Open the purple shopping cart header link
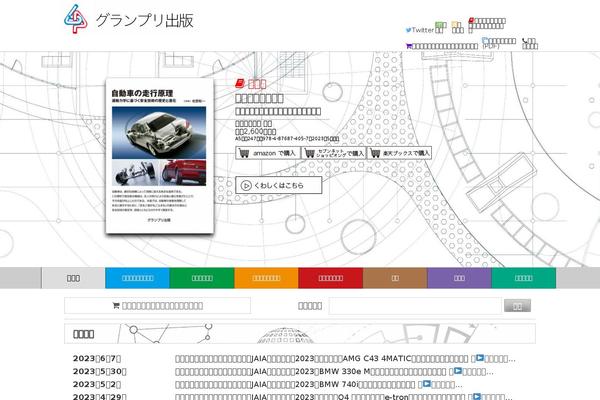The image size is (600, 400). (442, 46)
